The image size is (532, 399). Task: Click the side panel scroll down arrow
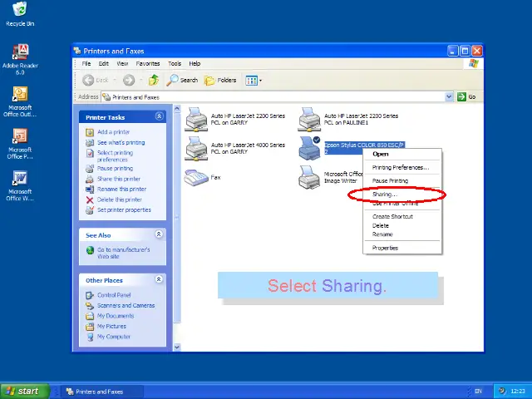(x=177, y=347)
